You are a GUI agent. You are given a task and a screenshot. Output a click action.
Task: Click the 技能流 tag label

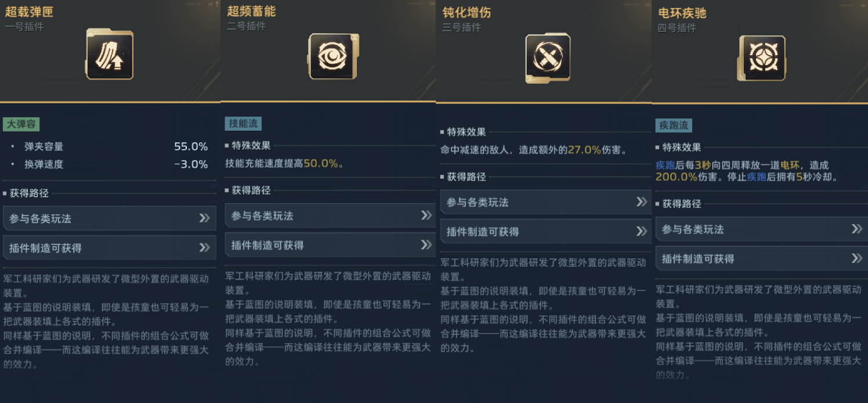pyautogui.click(x=244, y=124)
